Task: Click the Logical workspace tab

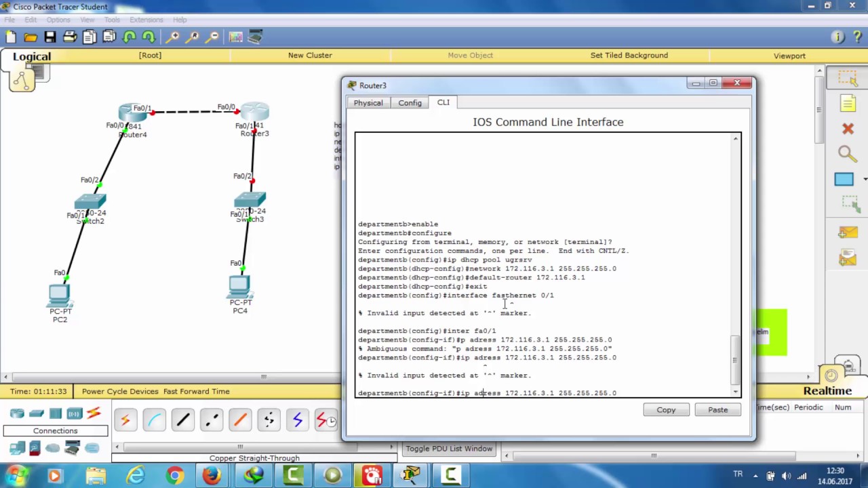Action: (x=31, y=57)
